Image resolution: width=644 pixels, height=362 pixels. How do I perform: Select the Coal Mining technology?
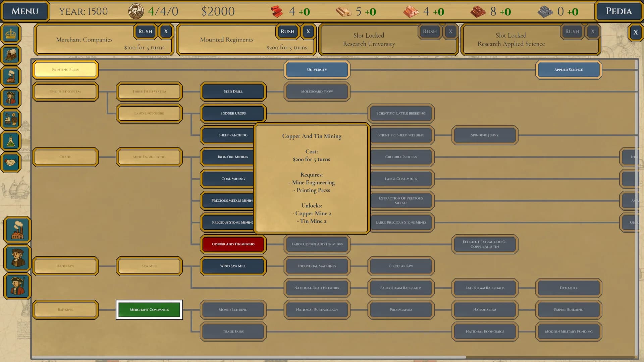point(228,179)
